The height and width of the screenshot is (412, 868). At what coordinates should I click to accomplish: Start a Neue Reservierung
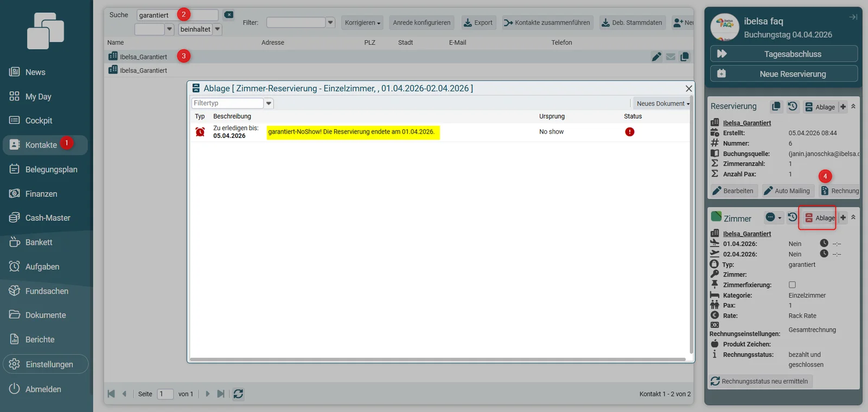click(x=784, y=74)
